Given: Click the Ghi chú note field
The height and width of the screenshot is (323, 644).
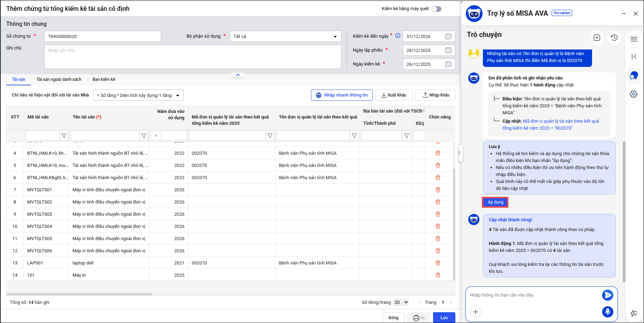Looking at the screenshot, I should 192,57.
